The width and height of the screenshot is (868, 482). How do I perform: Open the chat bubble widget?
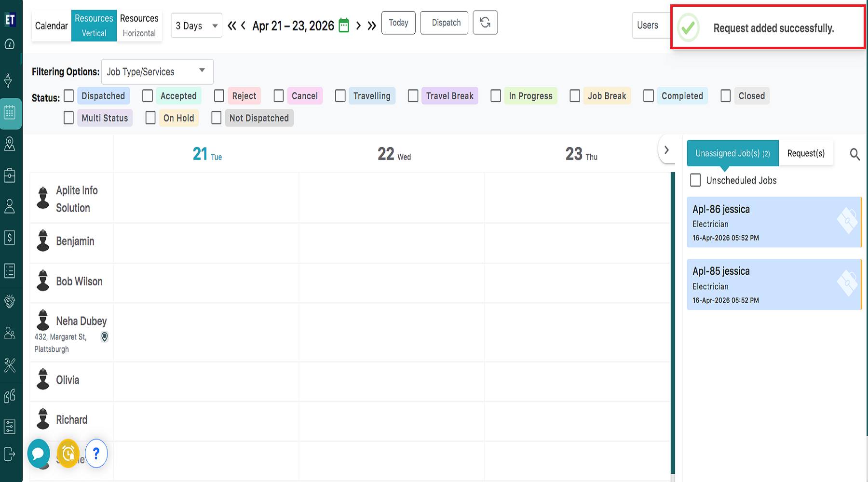tap(39, 454)
